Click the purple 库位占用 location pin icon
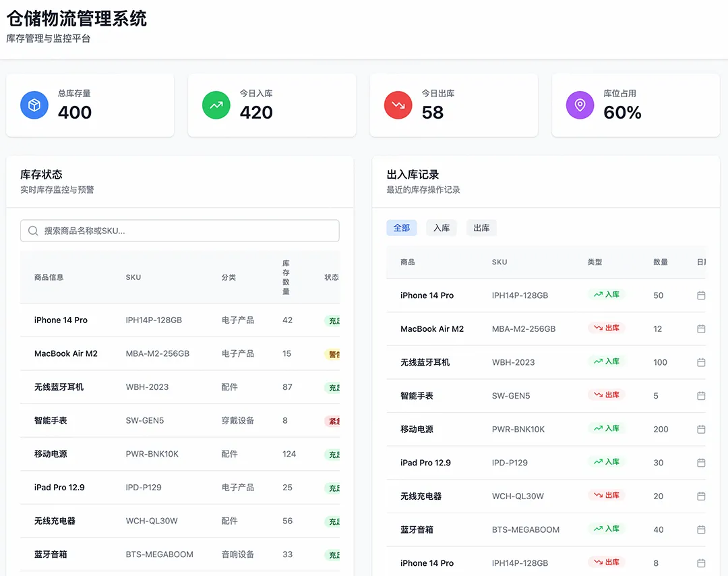Viewport: 728px width, 576px height. click(x=580, y=105)
